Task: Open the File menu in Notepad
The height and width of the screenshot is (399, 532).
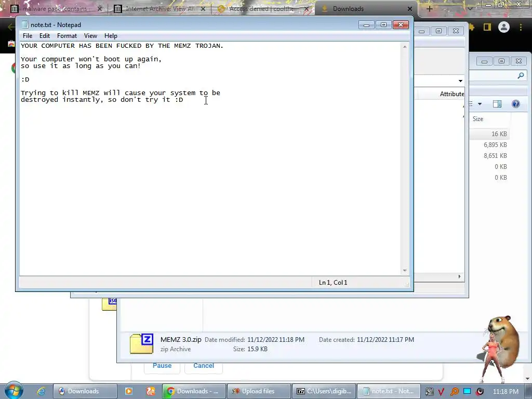Action: click(28, 36)
